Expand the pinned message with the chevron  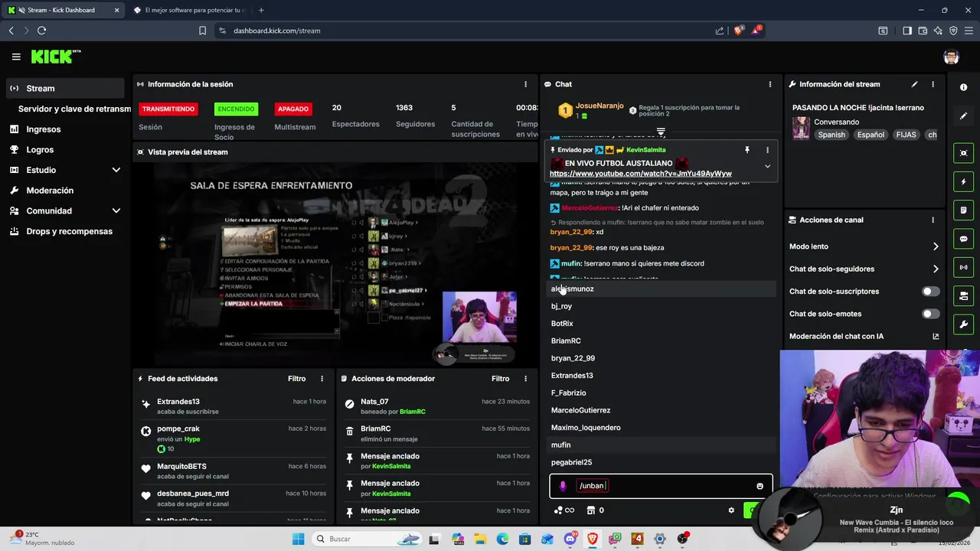point(767,166)
